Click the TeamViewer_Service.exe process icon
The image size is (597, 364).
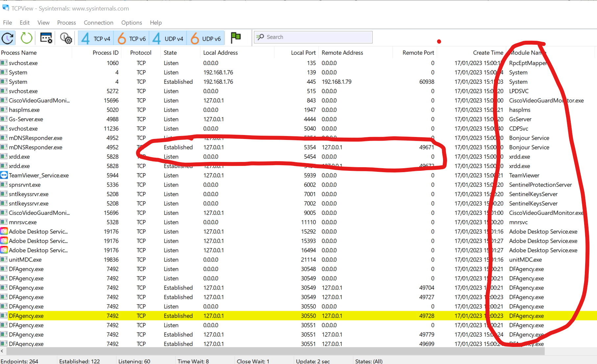[4, 175]
